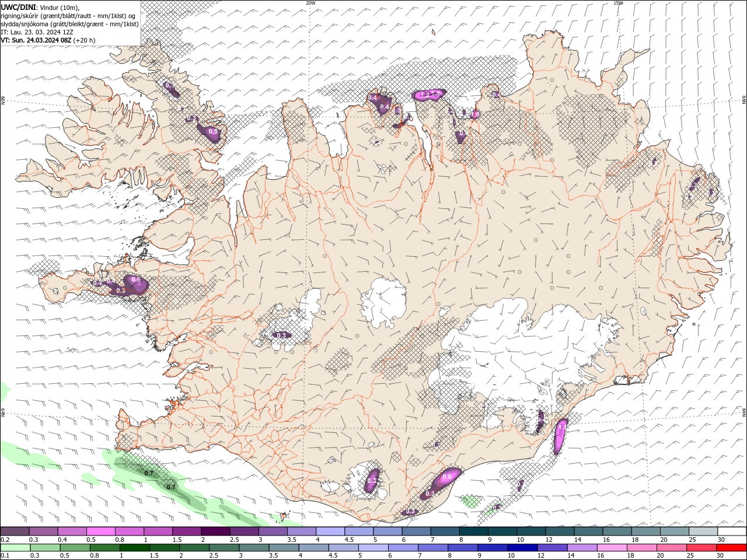Click the lilac 14 rain-scale swatch
This screenshot has height=560, width=747.
point(582,548)
